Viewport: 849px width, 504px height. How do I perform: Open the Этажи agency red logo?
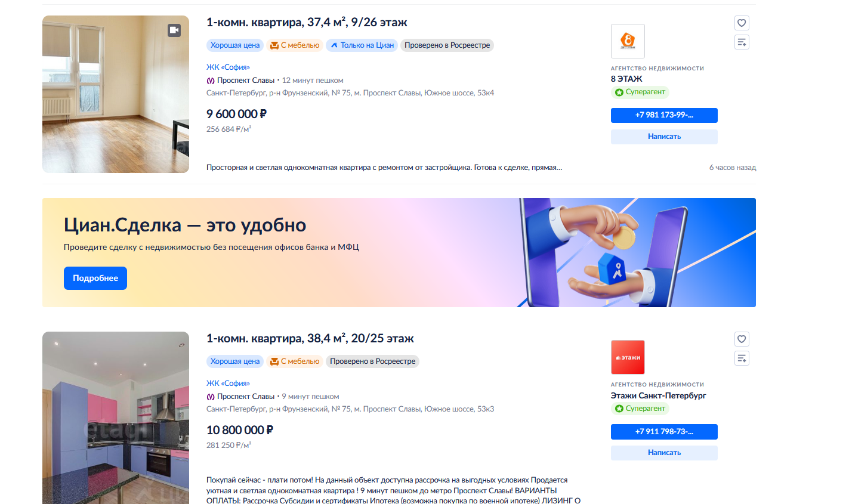(x=628, y=357)
